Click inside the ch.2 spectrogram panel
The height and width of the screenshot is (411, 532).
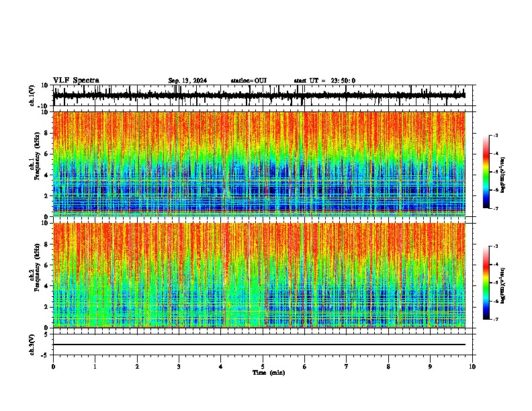pos(259,275)
